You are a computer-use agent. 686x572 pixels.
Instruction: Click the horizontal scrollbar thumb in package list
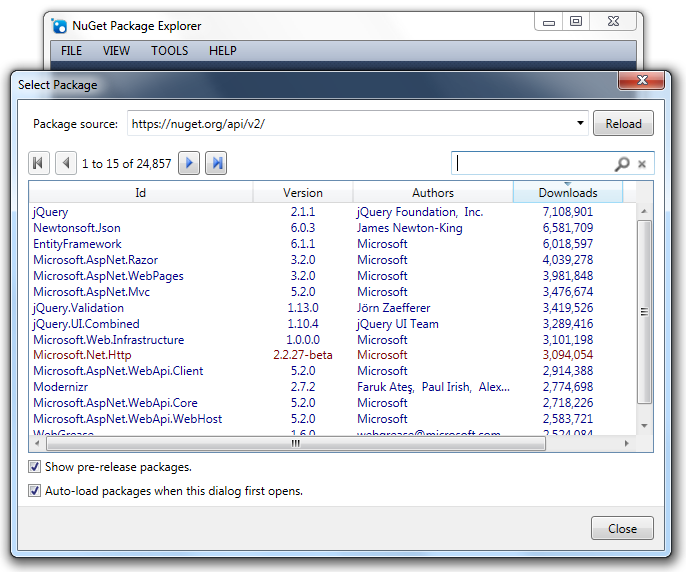click(x=296, y=443)
